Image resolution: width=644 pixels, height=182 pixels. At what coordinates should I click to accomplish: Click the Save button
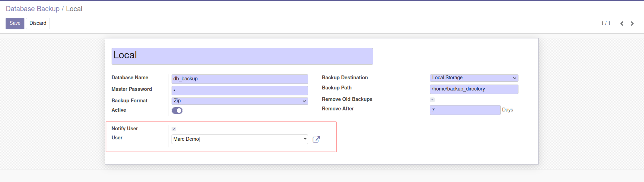point(15,23)
